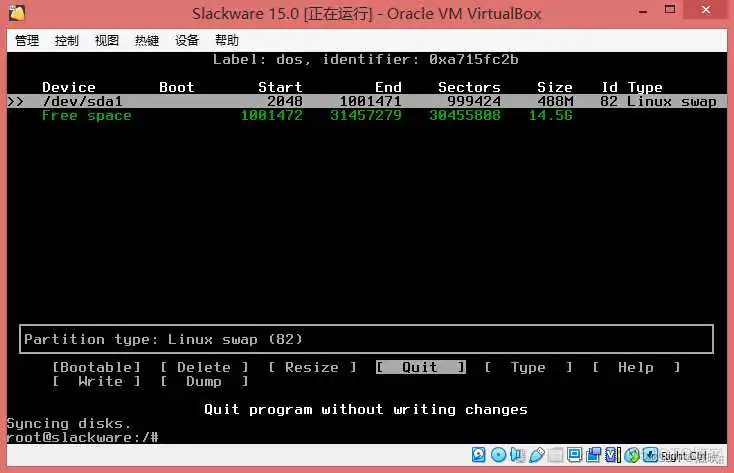This screenshot has height=473, width=734.
Task: Click the USB devices status icon
Action: [537, 454]
